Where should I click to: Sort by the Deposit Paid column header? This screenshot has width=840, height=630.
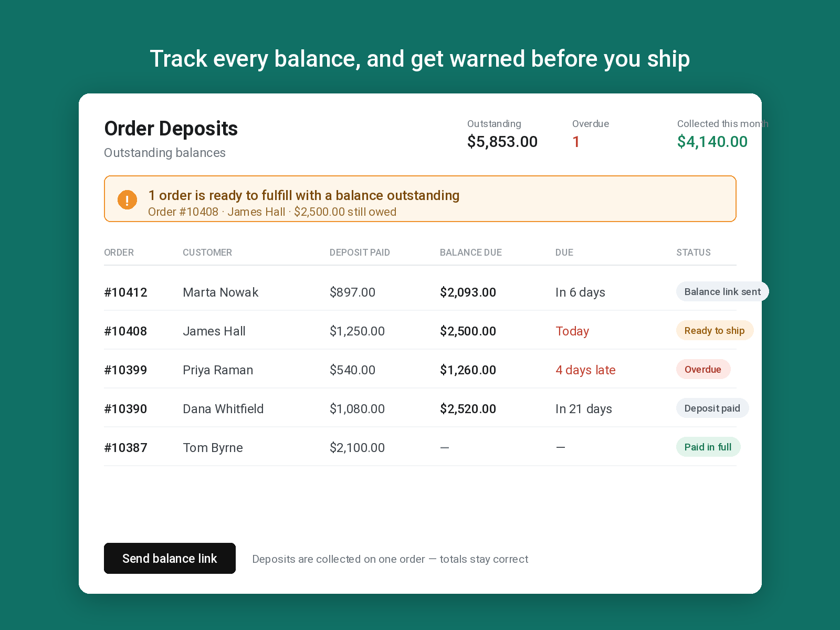(x=360, y=253)
